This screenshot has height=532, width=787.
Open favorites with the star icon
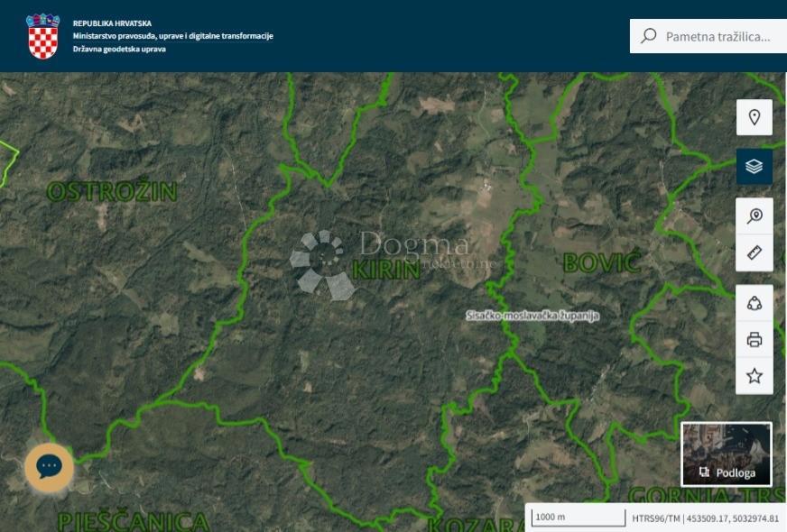(x=755, y=376)
